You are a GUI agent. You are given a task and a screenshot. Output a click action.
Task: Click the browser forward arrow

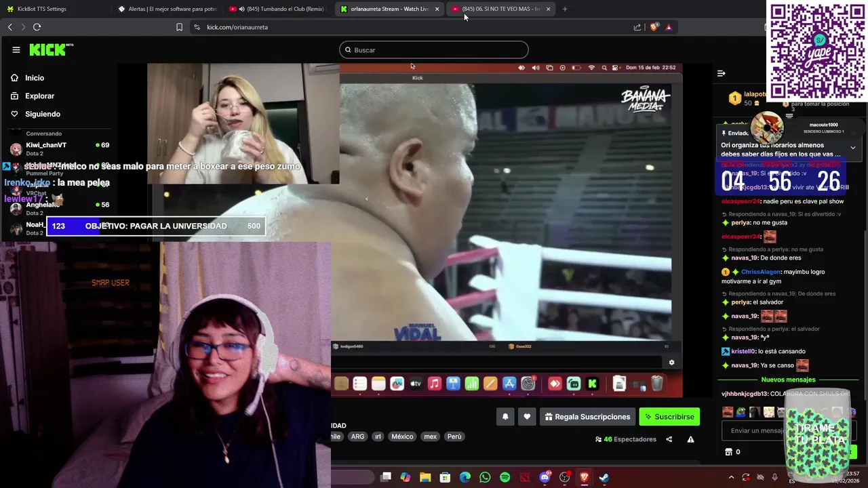point(23,27)
